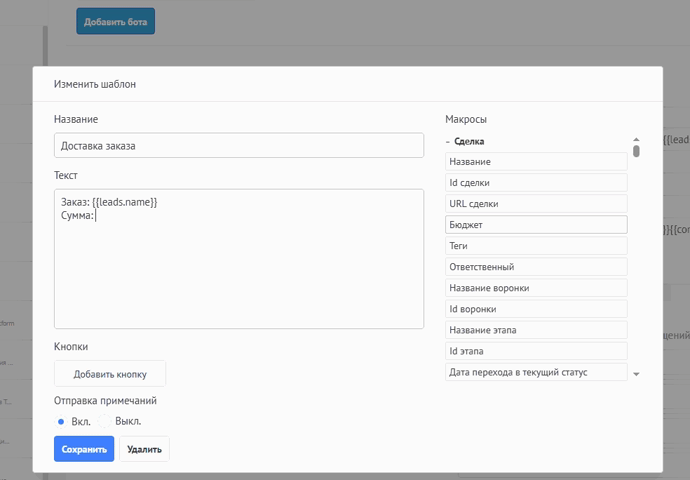Insert Дата перехода в текущий статус macro
690x480 pixels.
coord(536,372)
